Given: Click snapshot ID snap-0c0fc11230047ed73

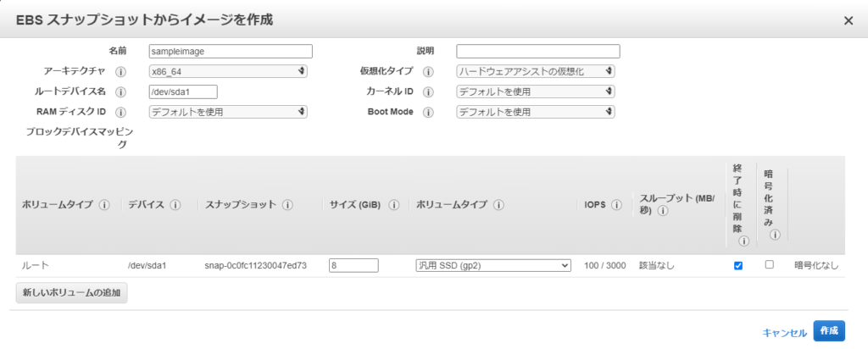Looking at the screenshot, I should coord(256,265).
